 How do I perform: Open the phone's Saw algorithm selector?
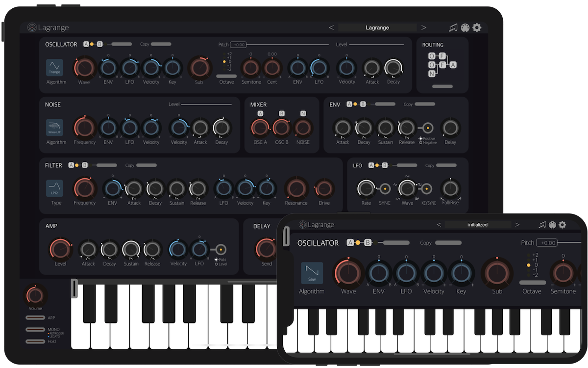click(312, 273)
